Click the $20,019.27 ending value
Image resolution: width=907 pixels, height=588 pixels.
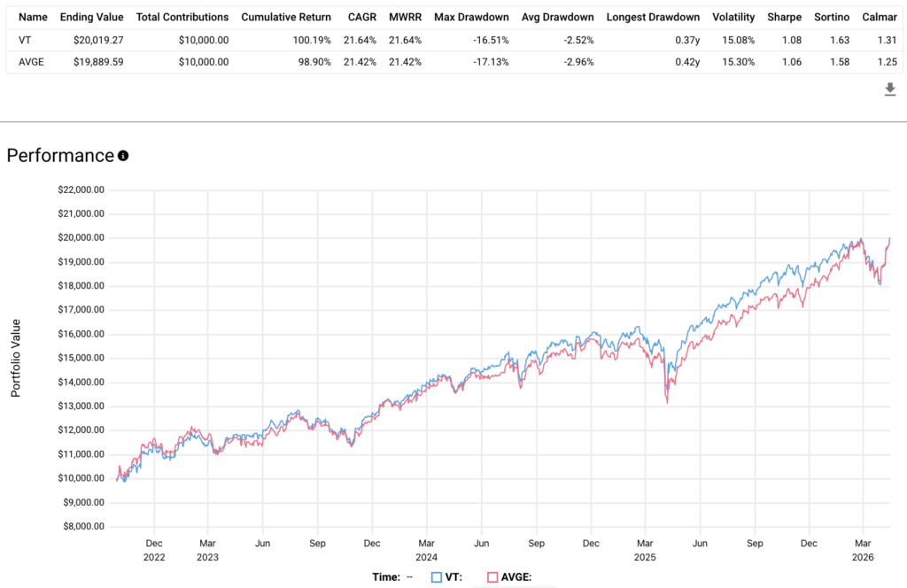pyautogui.click(x=98, y=41)
